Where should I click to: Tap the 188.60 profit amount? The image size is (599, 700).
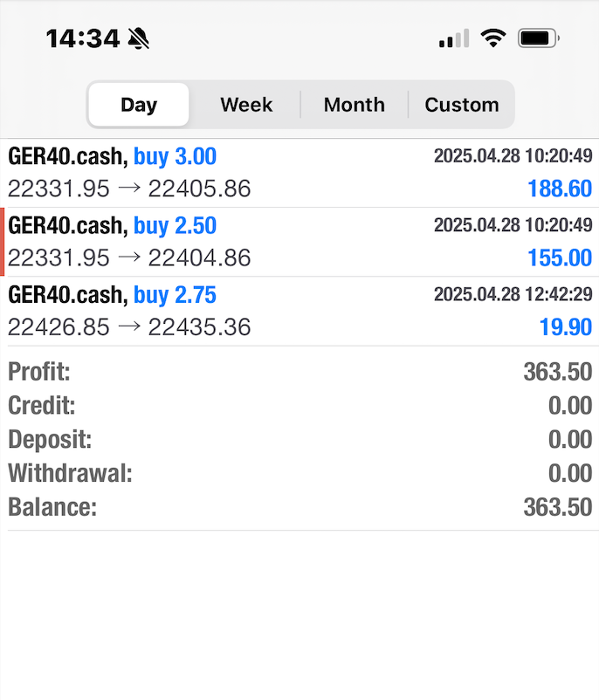click(560, 189)
